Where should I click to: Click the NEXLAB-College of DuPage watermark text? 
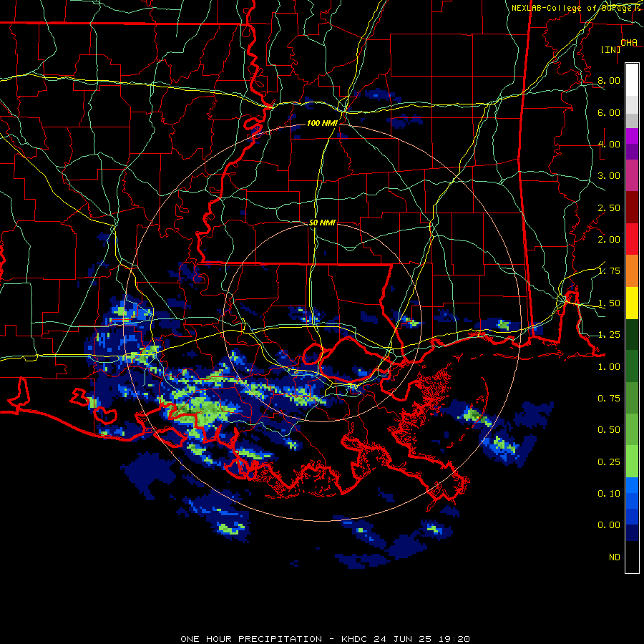pyautogui.click(x=576, y=8)
